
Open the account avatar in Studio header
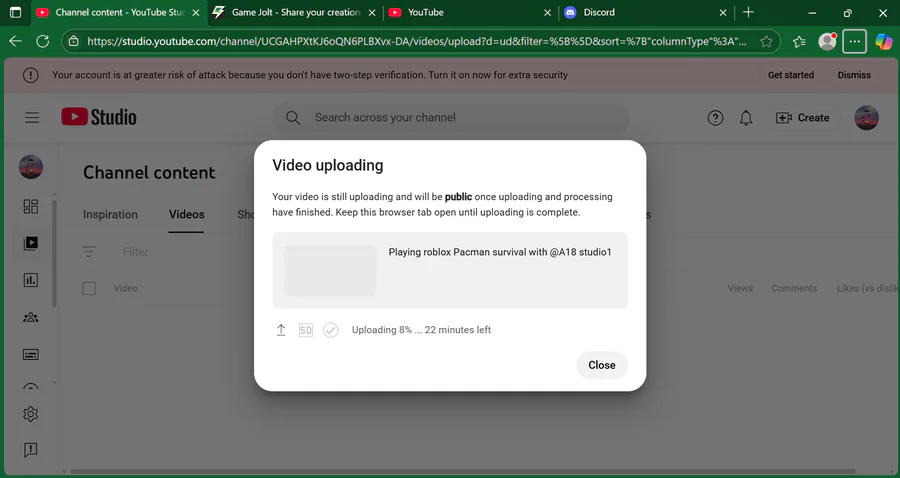(x=866, y=118)
